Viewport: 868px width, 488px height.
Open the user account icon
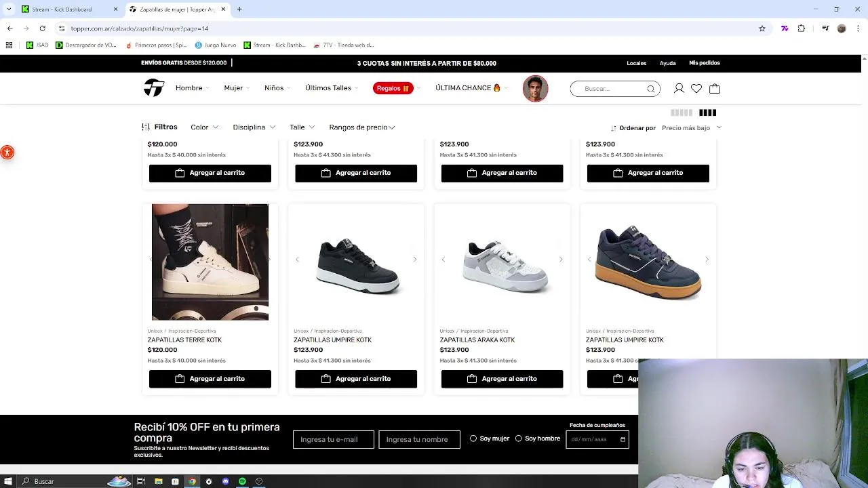coord(679,89)
